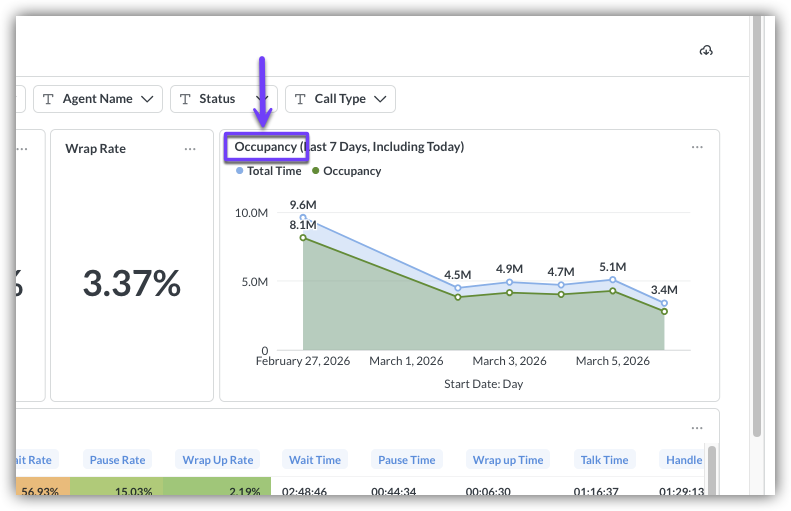Click the 9.6M data point on chart

(x=303, y=217)
